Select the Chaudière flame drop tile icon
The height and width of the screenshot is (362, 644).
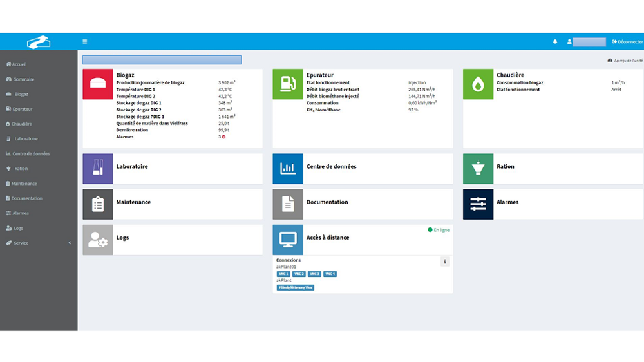(478, 84)
